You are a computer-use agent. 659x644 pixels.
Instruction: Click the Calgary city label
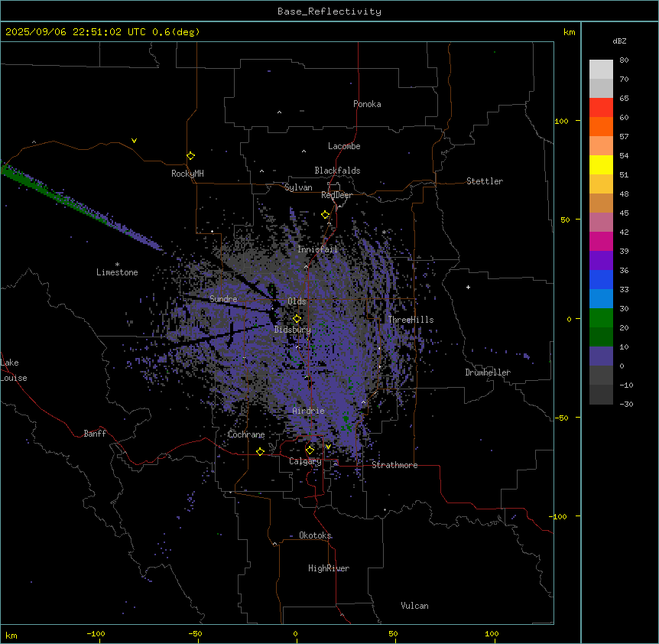[305, 461]
